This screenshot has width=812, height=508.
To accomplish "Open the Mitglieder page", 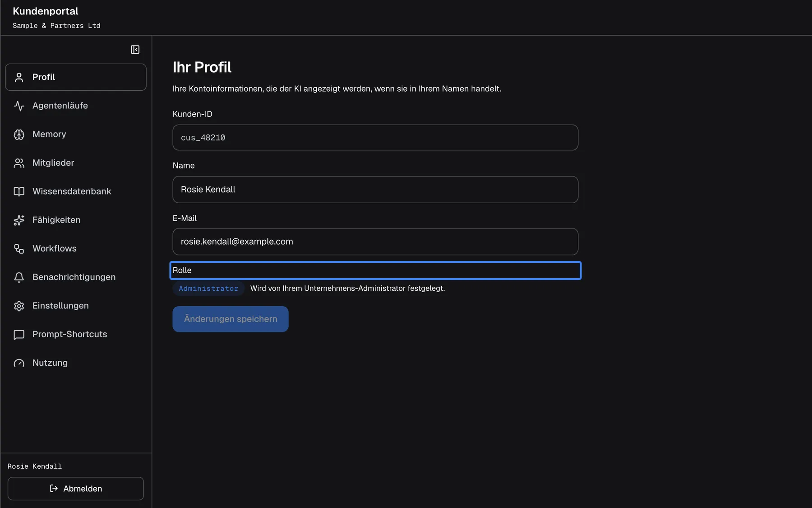I will click(x=76, y=163).
